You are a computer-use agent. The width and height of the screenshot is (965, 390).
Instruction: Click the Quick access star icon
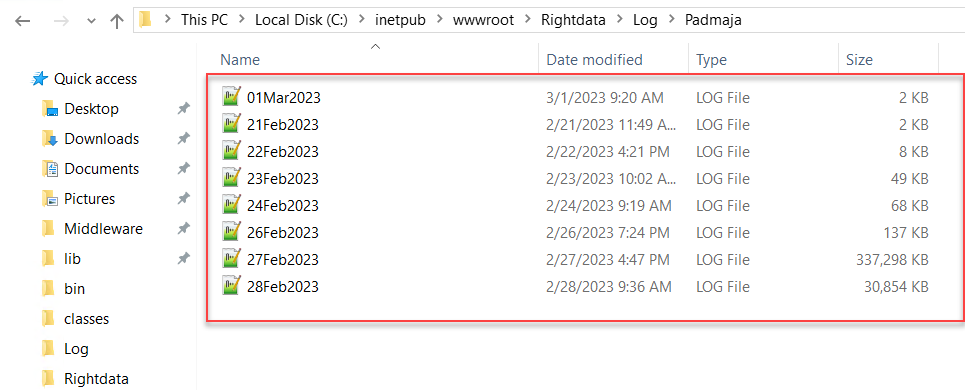[39, 79]
